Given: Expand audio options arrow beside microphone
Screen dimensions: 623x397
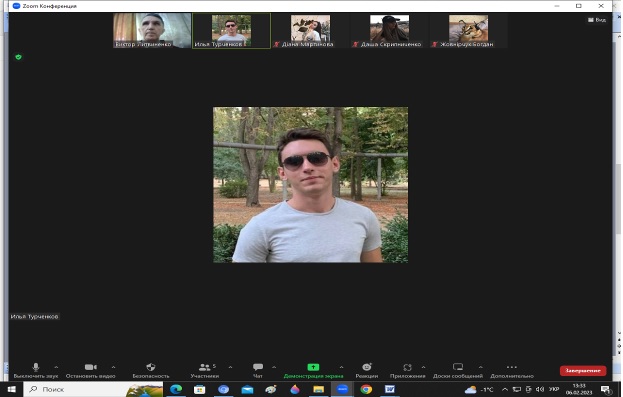Looking at the screenshot, I should pos(56,367).
